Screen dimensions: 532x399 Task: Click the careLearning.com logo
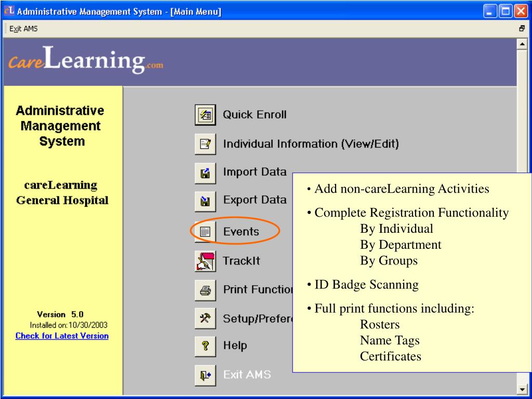click(x=86, y=60)
